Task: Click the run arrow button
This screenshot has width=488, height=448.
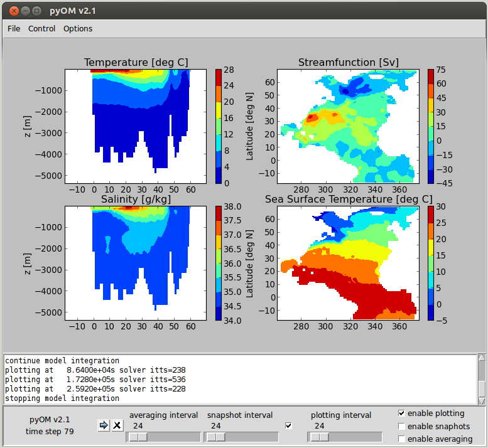Action: tap(104, 426)
